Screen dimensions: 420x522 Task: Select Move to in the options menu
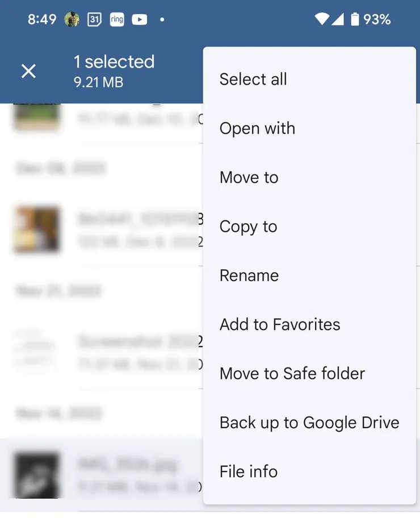coord(249,177)
